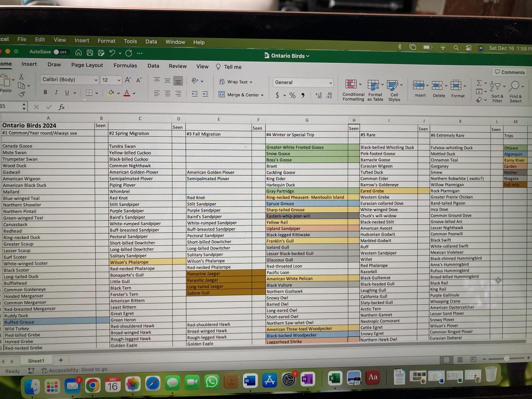Click the Comments button

pyautogui.click(x=510, y=72)
